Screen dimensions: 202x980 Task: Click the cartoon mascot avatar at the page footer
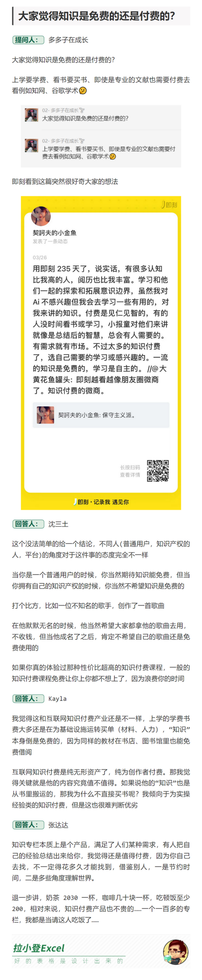click(x=176, y=952)
